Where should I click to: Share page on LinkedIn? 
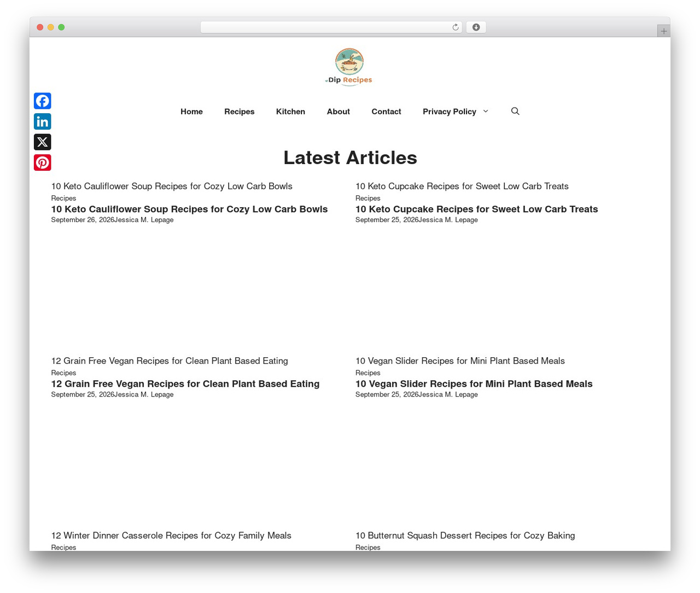(42, 121)
